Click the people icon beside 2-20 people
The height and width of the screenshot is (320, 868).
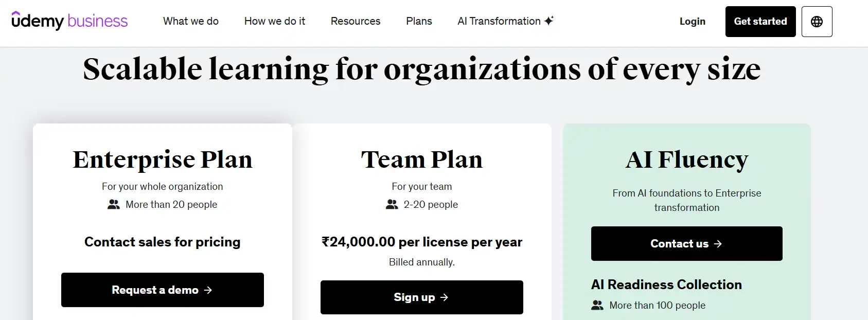pyautogui.click(x=392, y=205)
